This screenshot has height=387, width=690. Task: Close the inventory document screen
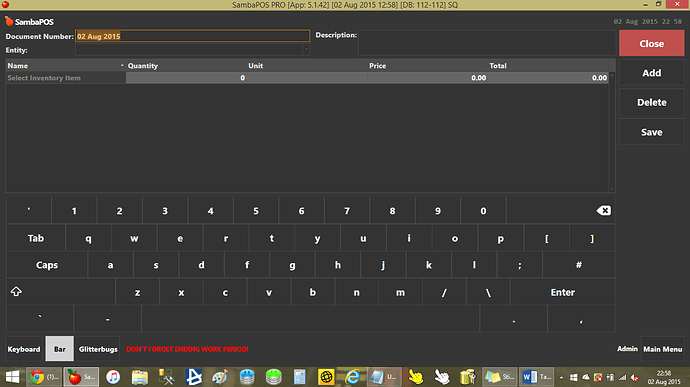point(651,44)
